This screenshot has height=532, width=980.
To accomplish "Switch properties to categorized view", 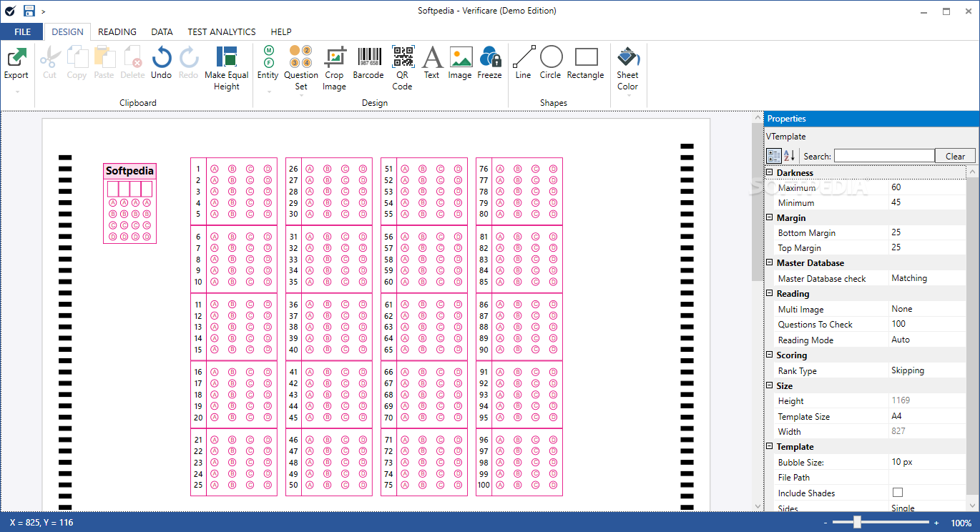I will click(774, 156).
